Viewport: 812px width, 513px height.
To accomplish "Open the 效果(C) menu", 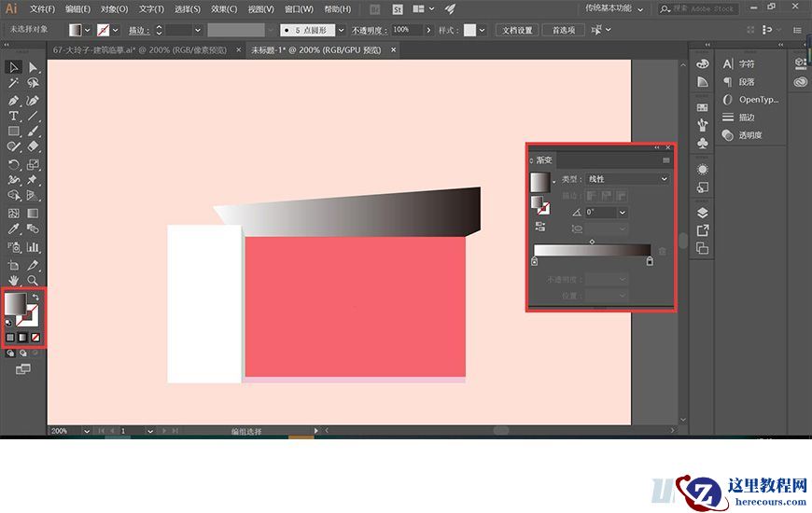I will [x=224, y=8].
